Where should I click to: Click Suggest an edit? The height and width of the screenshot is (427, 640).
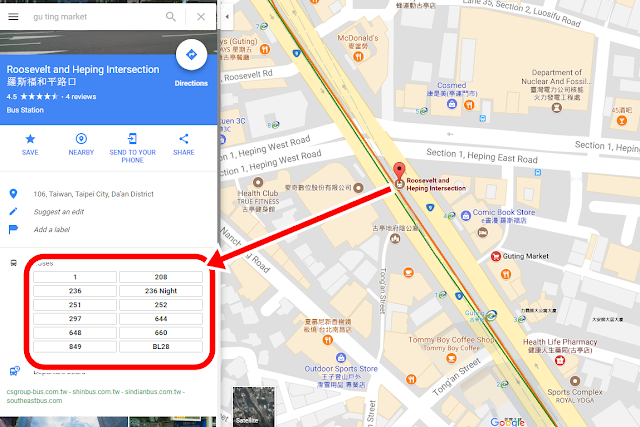[59, 212]
